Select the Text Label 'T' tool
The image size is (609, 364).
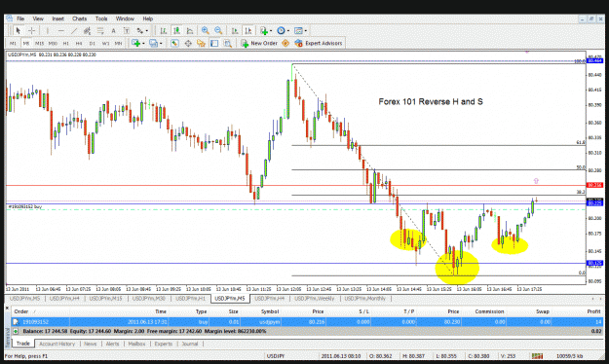pyautogui.click(x=127, y=30)
